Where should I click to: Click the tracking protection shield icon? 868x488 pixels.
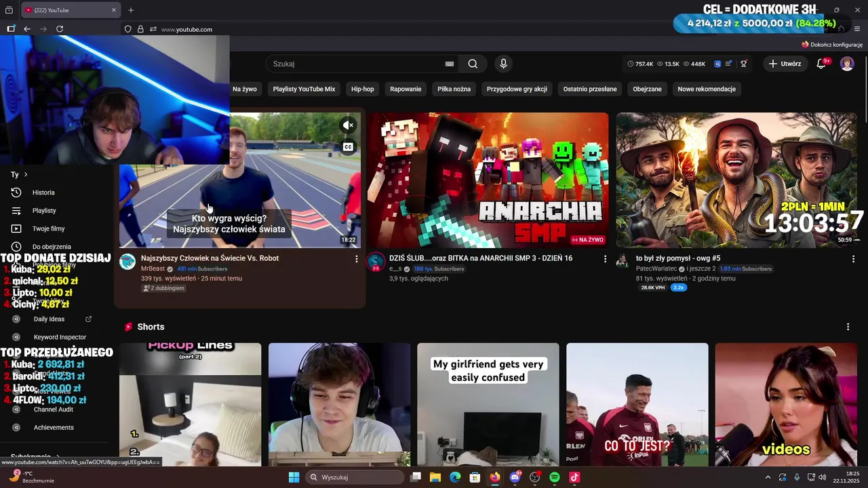[x=127, y=29]
